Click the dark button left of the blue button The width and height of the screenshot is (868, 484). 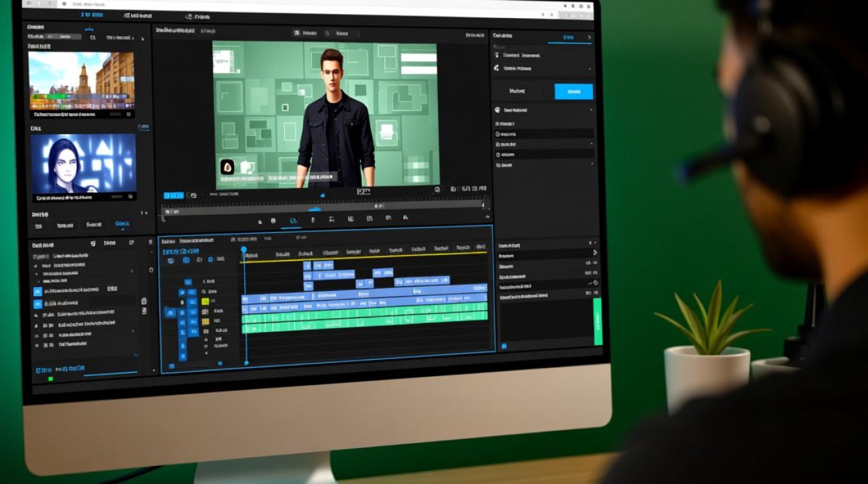[x=518, y=92]
